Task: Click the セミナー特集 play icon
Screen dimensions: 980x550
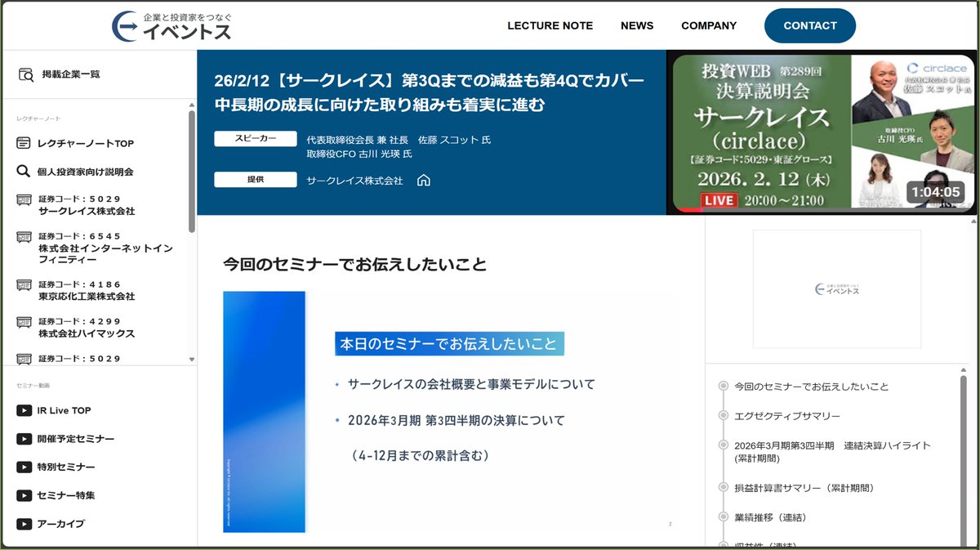Action: (25, 495)
